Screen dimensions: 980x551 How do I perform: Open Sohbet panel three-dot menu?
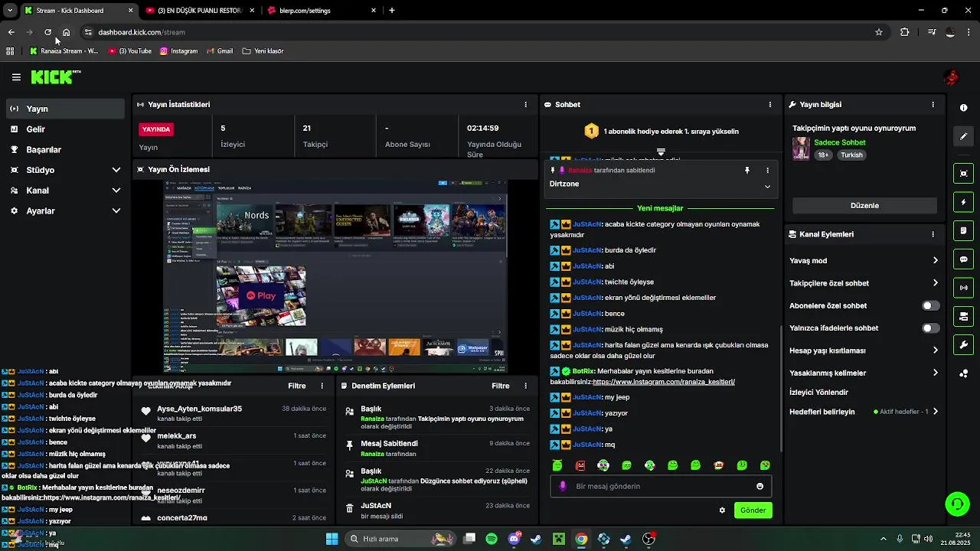(770, 104)
